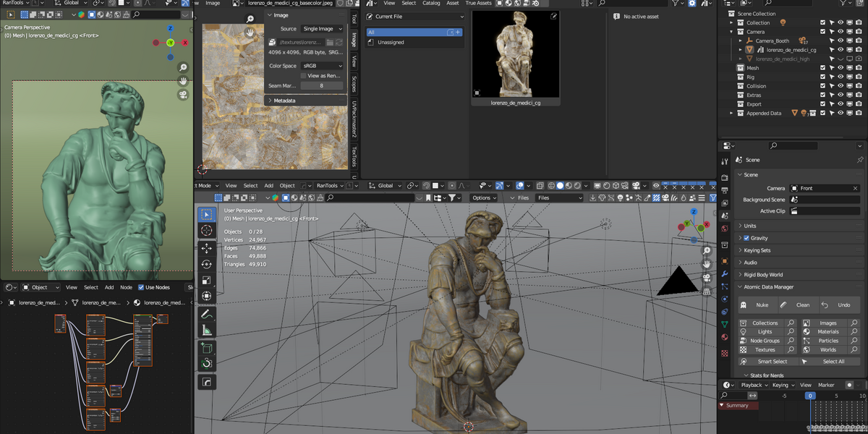Pick the Rotate tool in the viewport toolbar
This screenshot has width=868, height=434.
point(207,264)
